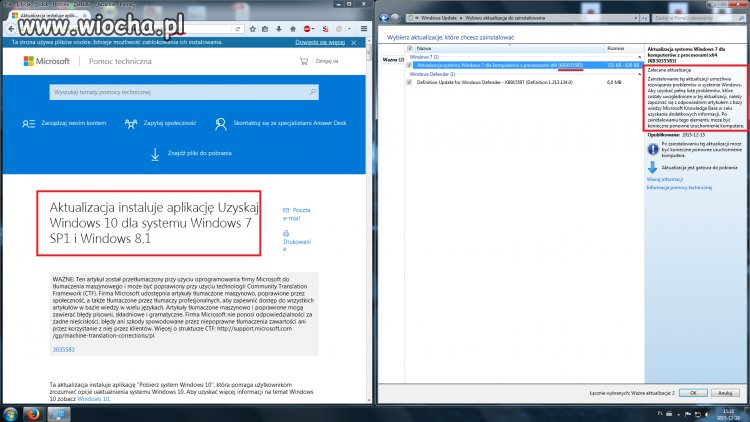
Task: Click the Zapytaj społeczność people icon
Action: (131, 124)
